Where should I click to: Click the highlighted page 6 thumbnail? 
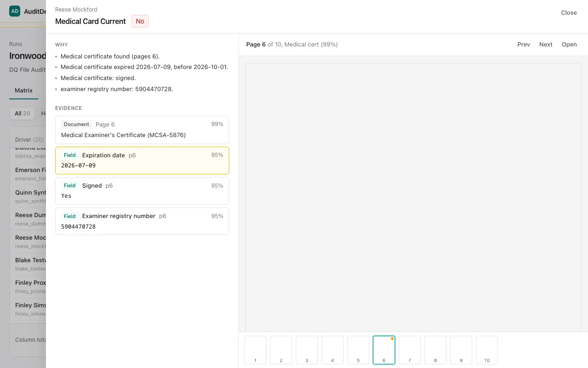pyautogui.click(x=384, y=350)
